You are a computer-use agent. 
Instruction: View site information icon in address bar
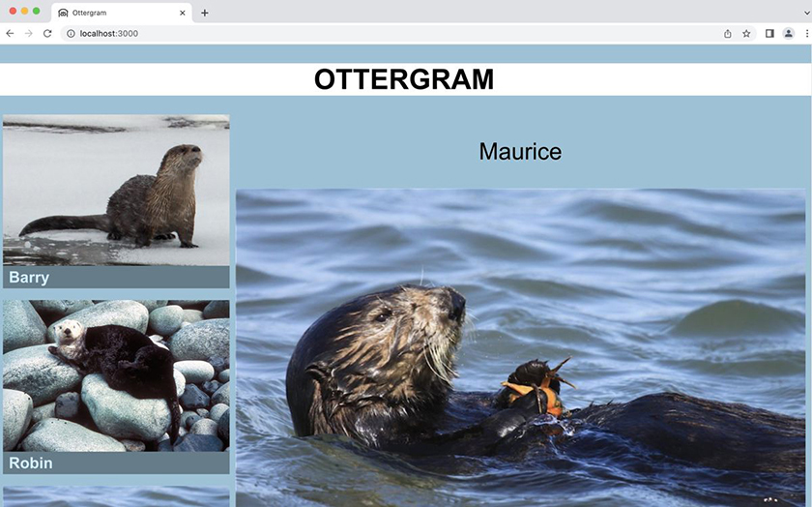71,33
